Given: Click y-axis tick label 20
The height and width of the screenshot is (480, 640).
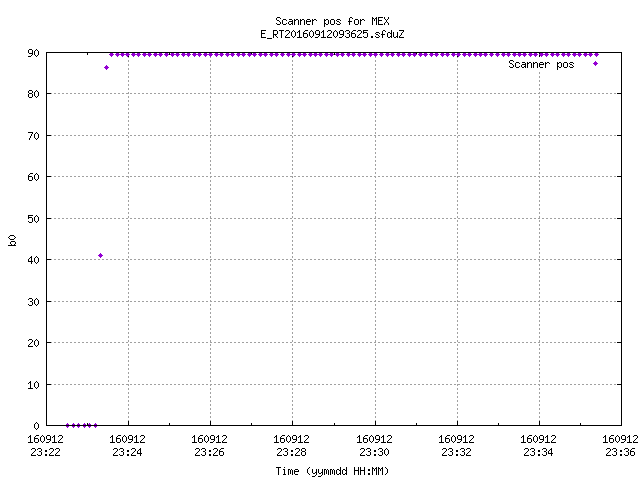Looking at the screenshot, I should tap(33, 343).
